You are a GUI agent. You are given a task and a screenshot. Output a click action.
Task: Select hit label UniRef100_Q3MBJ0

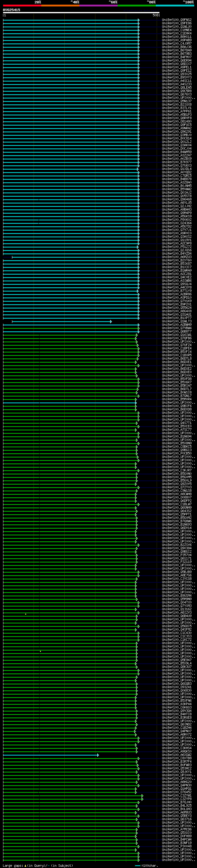177,135
